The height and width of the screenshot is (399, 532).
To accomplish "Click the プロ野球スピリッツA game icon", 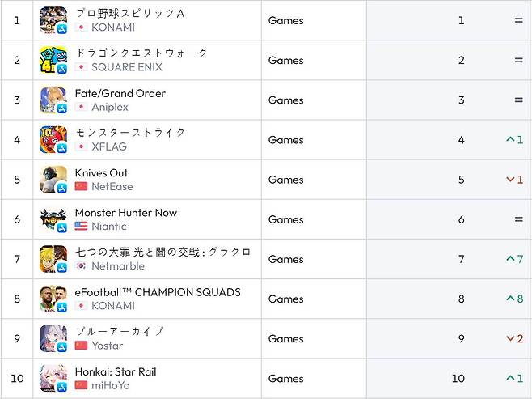I will click(53, 20).
